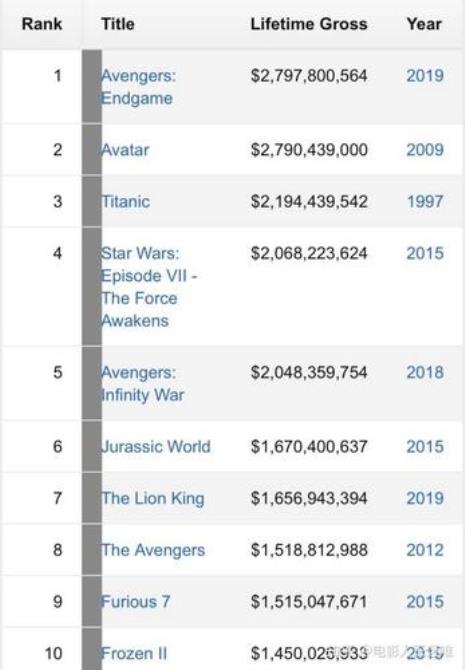Open the Avatar movie link

125,150
